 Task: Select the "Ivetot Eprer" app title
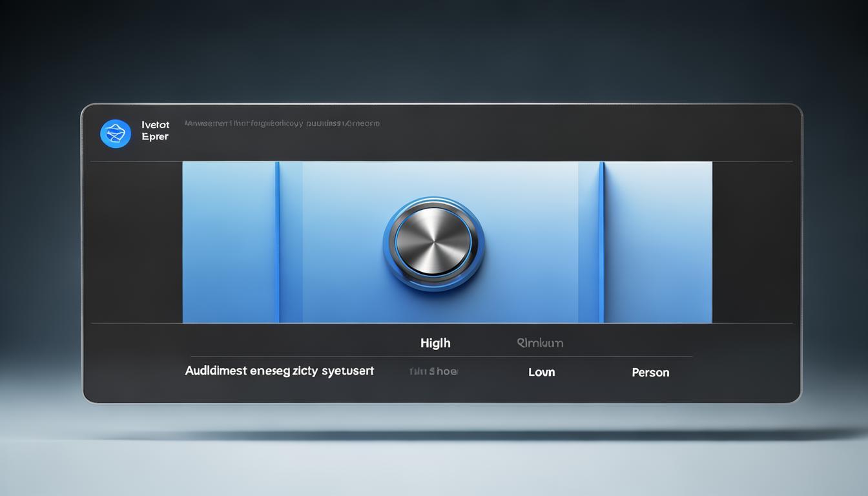click(x=155, y=130)
